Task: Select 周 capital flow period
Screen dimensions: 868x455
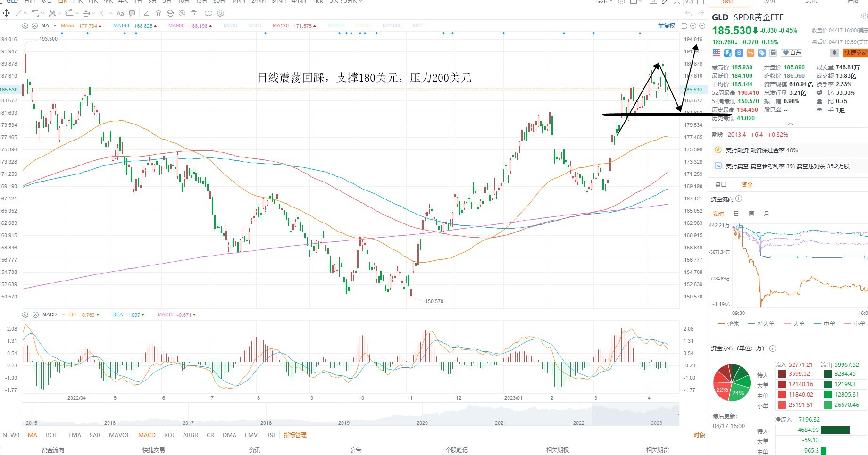Action: [751, 214]
